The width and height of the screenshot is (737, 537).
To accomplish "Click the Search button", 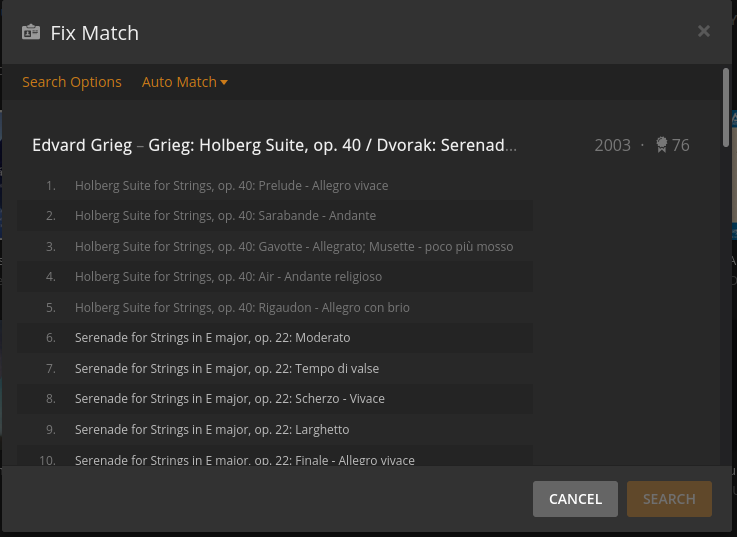I will click(669, 499).
